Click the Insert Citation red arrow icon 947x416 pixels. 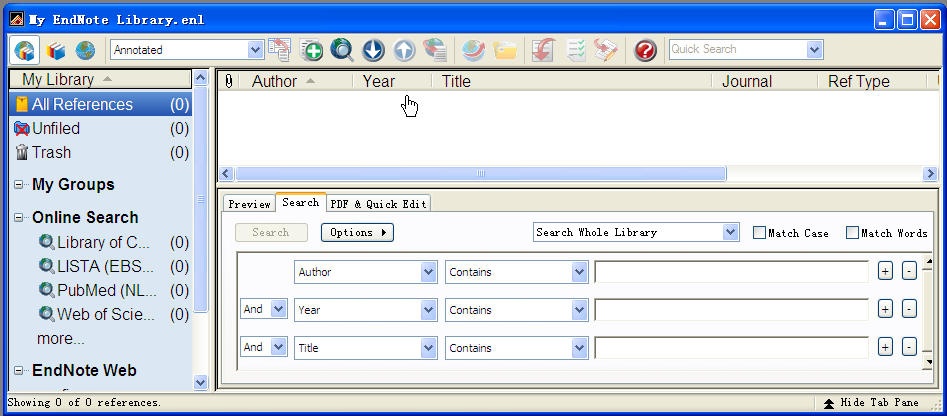(x=544, y=50)
